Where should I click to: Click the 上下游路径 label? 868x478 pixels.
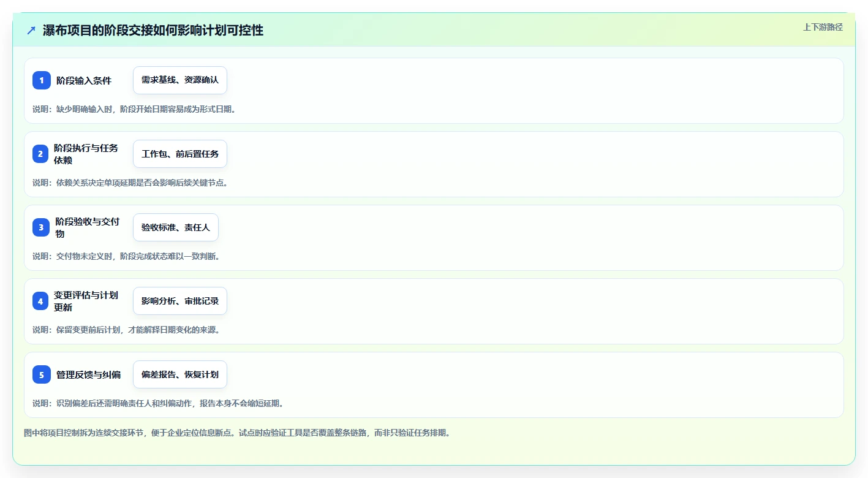coord(823,27)
